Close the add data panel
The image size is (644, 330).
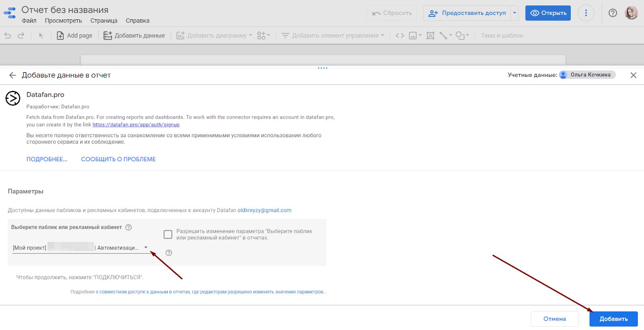pos(633,75)
